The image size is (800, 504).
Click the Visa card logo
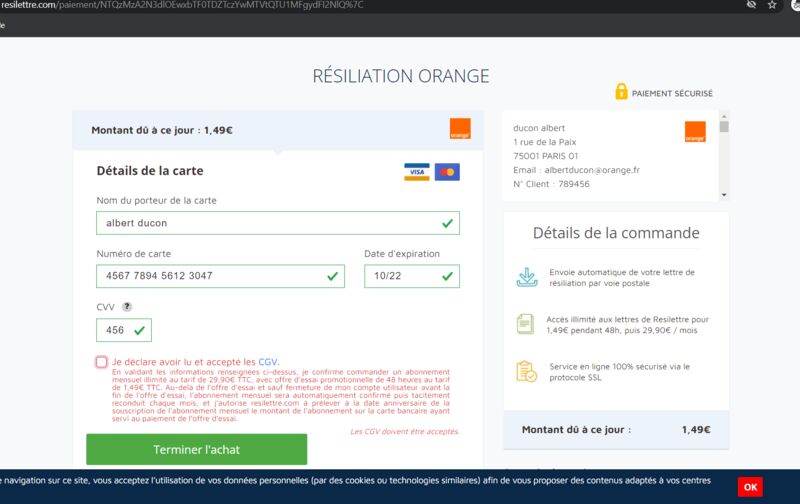click(417, 172)
